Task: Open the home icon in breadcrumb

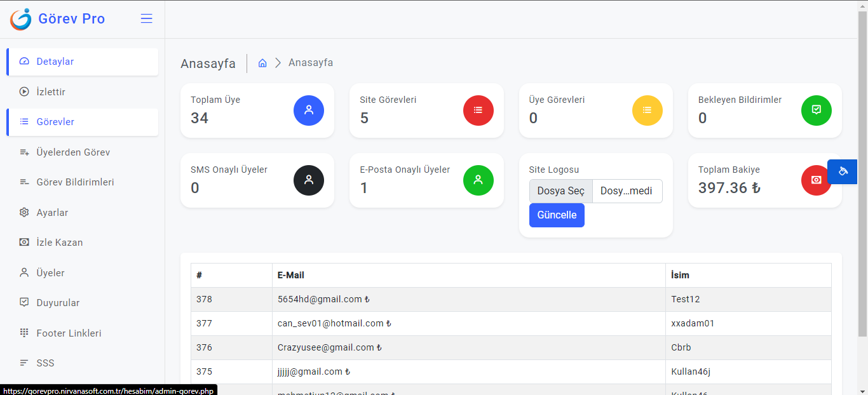Action: pos(262,63)
